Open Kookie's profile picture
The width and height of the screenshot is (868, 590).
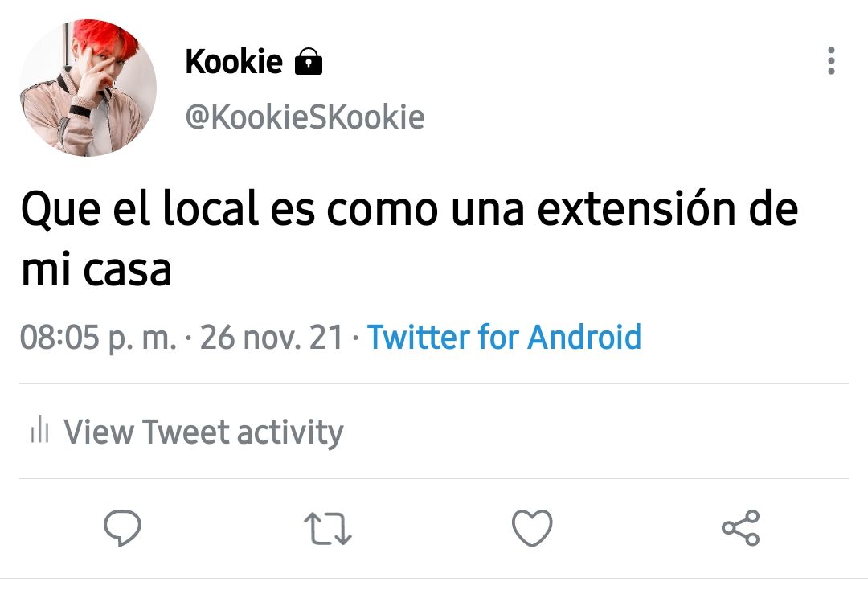point(88,88)
